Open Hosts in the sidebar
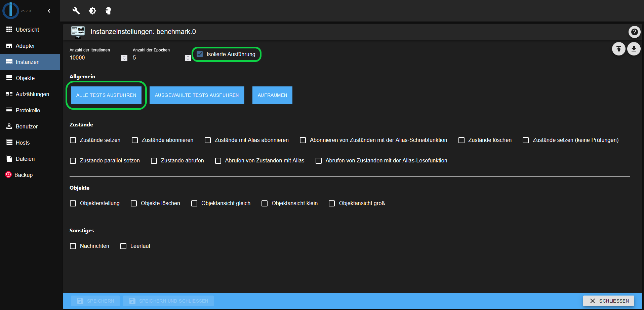The width and height of the screenshot is (644, 310). 30,143
